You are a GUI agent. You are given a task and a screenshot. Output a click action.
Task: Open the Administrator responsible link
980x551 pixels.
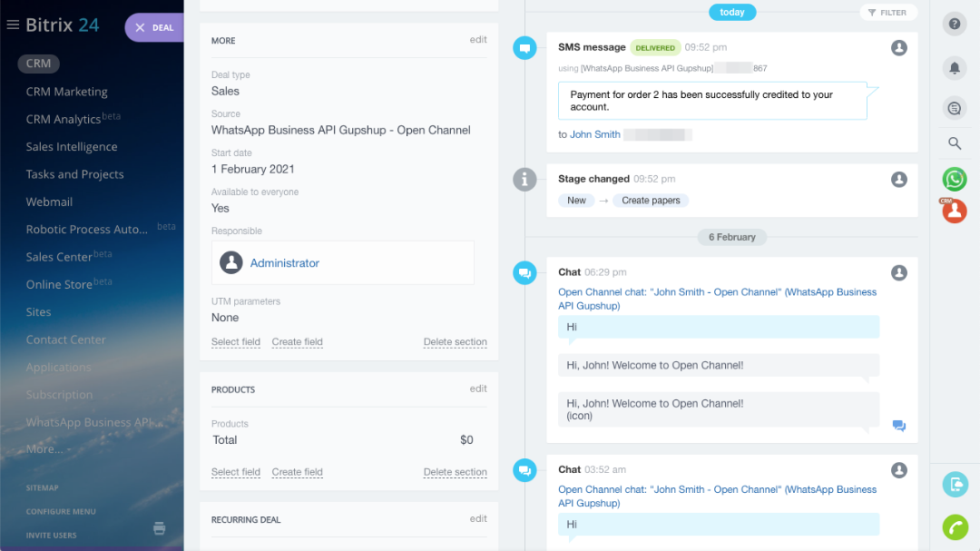pos(284,262)
